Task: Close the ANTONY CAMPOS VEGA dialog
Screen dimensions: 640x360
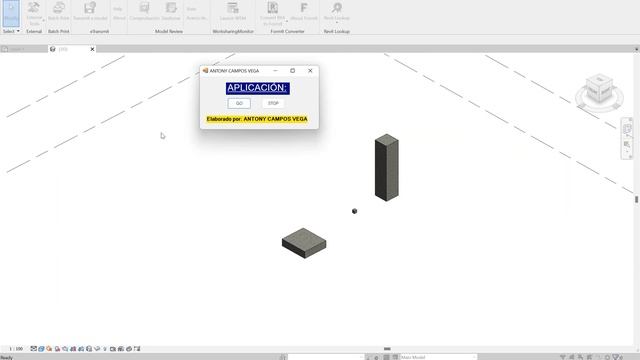Action: tap(310, 71)
